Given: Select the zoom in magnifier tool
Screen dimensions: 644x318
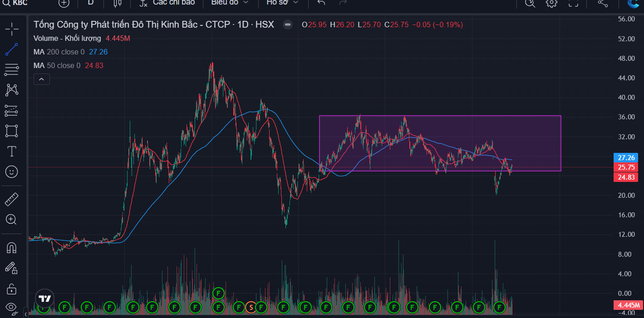Looking at the screenshot, I should [x=12, y=220].
